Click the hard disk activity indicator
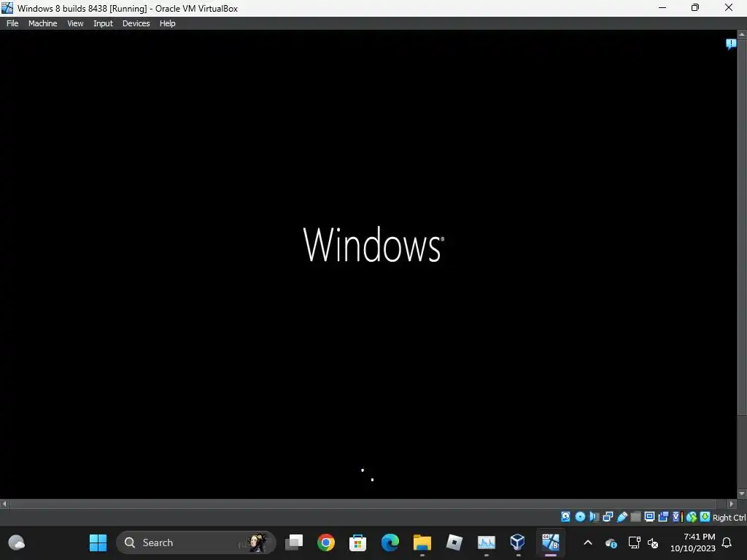Viewport: 747px width, 560px height. coord(565,517)
